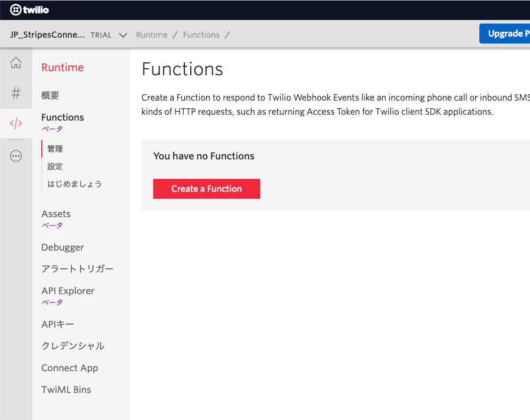Click the Upgrade Project button
Viewport: 530px width, 420px height.
pyautogui.click(x=505, y=34)
